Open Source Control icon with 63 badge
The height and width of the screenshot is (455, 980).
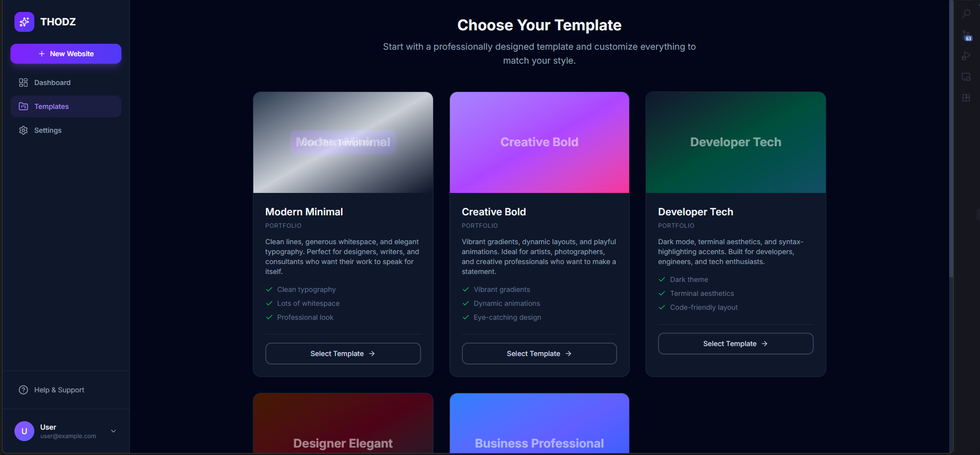tap(966, 35)
